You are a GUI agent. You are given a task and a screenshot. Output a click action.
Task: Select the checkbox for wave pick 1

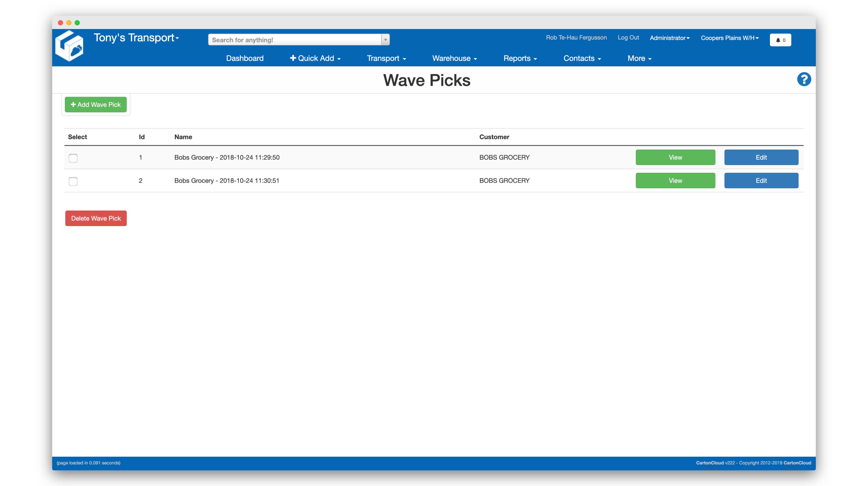click(73, 158)
